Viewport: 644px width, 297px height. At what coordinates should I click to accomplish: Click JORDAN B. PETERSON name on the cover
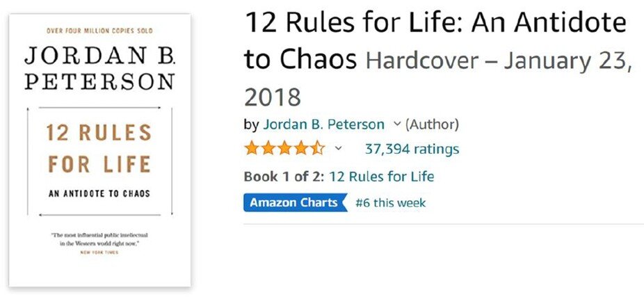coord(100,68)
